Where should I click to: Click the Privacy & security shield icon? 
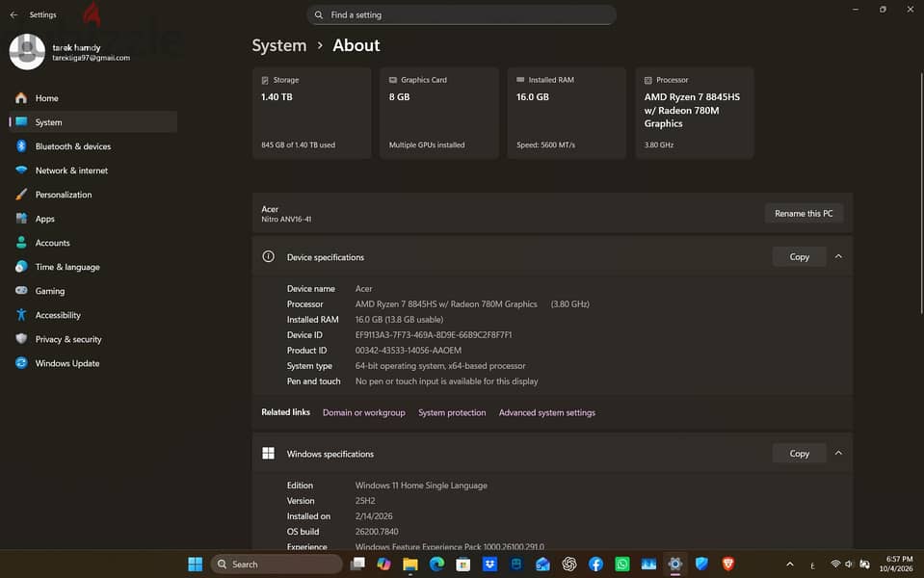21,339
